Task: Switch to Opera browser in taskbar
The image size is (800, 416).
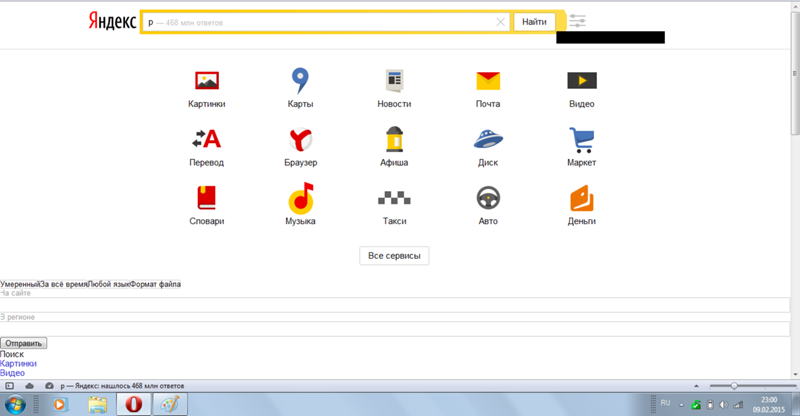Action: [133, 404]
